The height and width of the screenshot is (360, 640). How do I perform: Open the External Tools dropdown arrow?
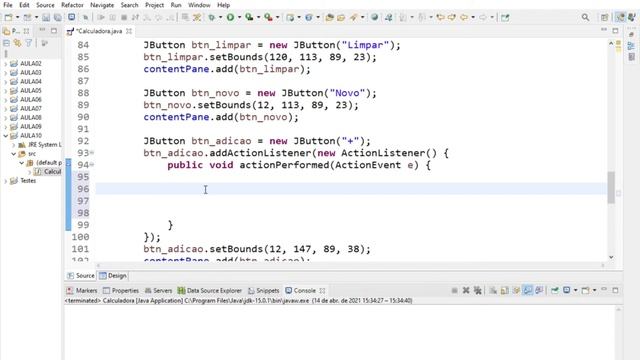[278, 17]
